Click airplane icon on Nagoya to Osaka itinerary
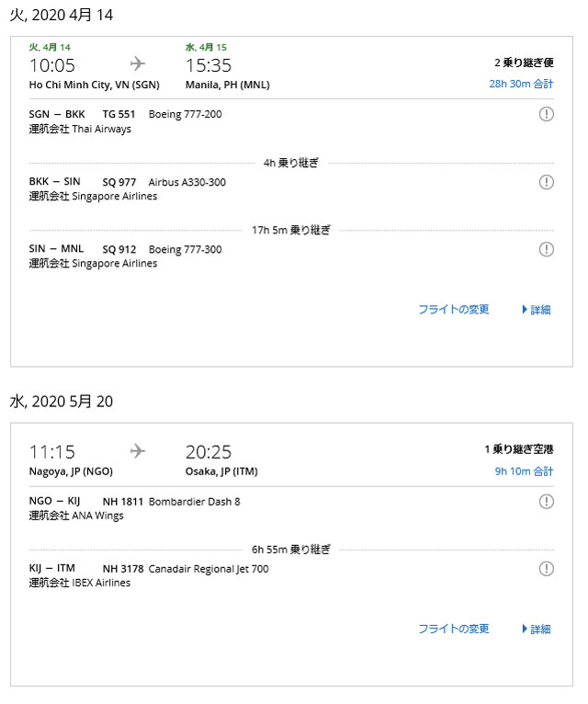Viewport: 588px width, 704px height. coord(138,450)
